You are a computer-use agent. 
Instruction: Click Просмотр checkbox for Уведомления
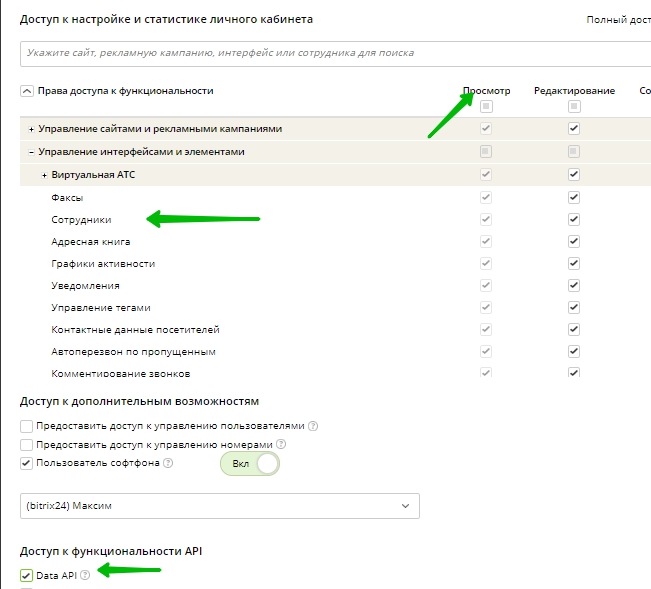486,285
